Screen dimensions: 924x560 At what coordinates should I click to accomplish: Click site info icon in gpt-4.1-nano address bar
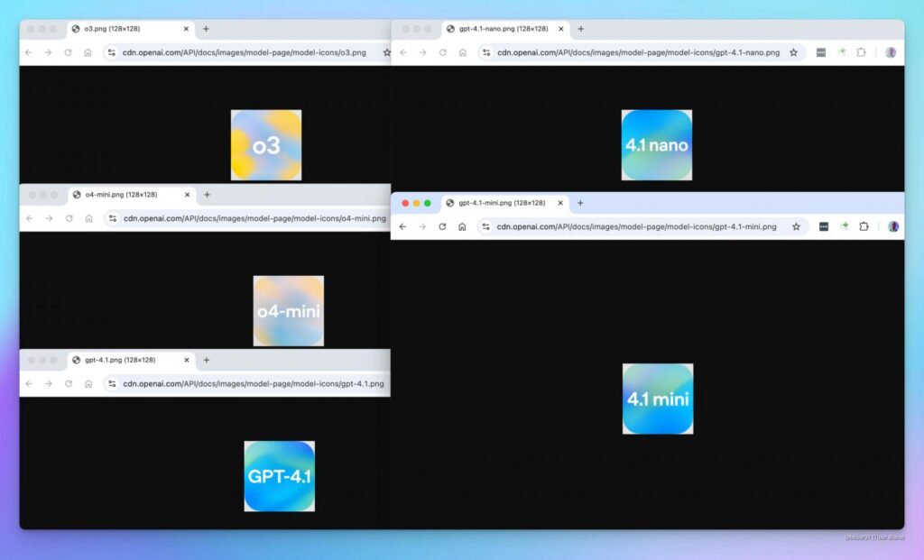pyautogui.click(x=485, y=52)
